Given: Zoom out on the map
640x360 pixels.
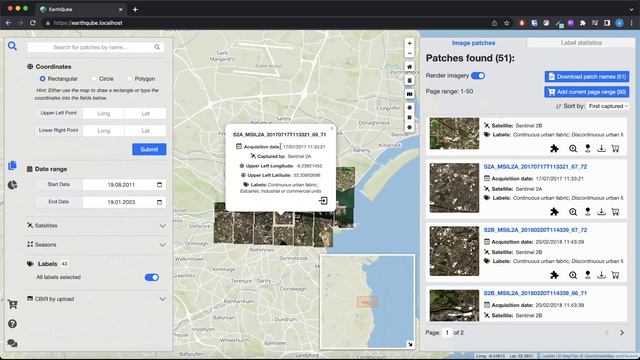Looking at the screenshot, I should (x=409, y=53).
